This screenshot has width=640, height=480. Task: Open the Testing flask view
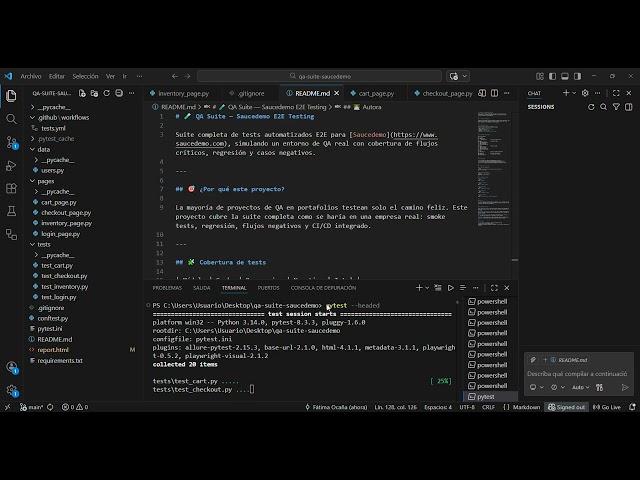(11, 211)
